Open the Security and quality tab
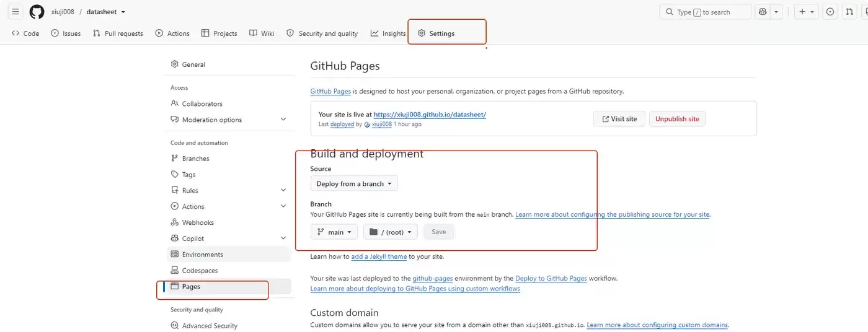 [x=322, y=33]
